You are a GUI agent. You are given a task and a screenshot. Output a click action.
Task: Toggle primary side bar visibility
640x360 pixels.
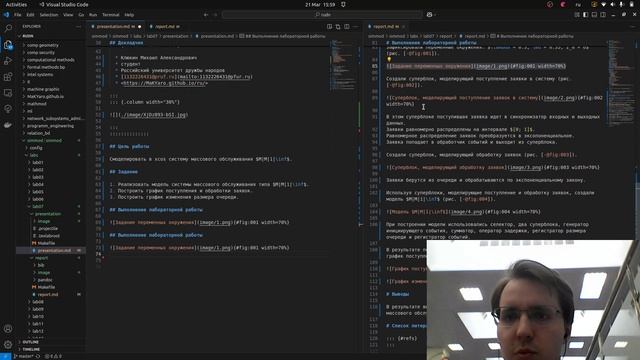(x=586, y=15)
